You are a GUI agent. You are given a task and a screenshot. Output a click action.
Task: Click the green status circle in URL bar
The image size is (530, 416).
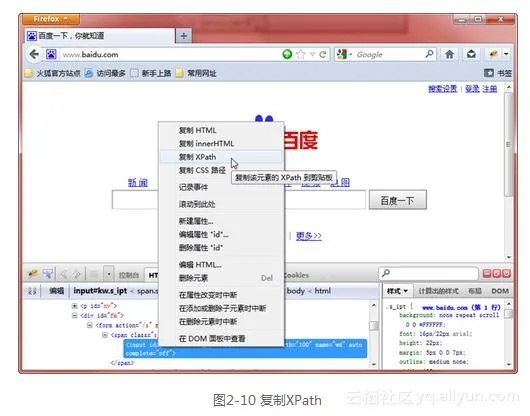(287, 54)
